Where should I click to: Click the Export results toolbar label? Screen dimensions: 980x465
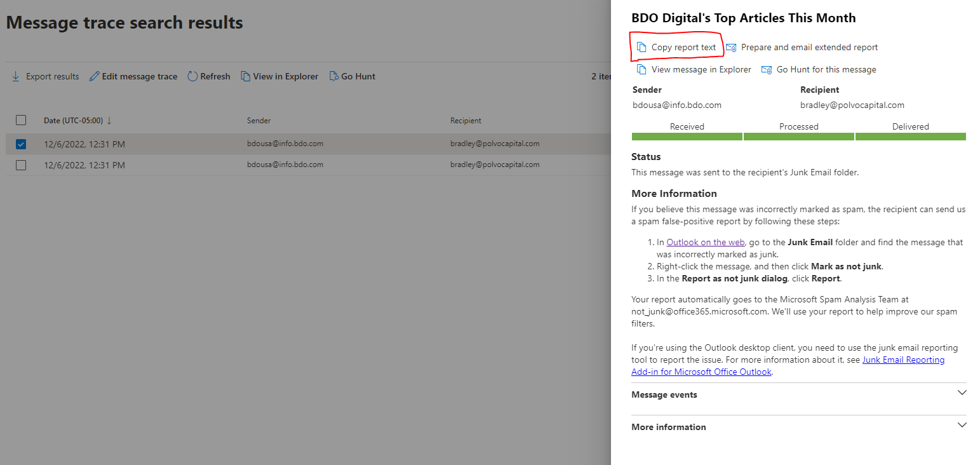pos(53,76)
